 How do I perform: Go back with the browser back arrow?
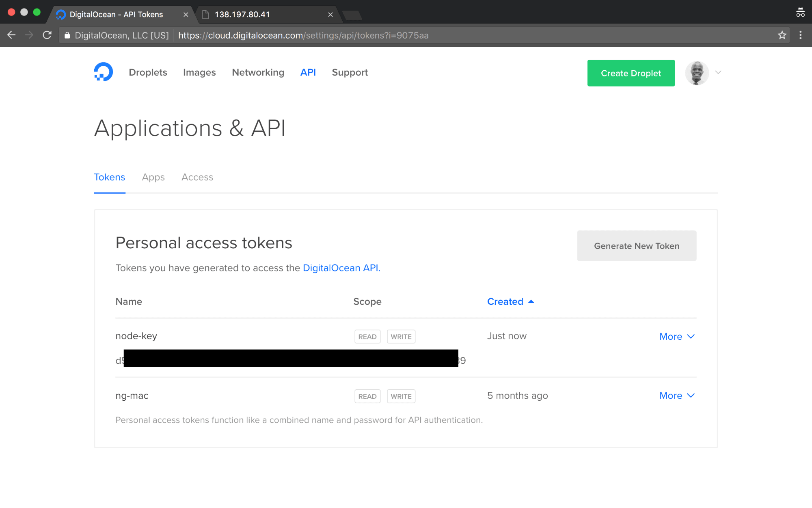pos(11,35)
